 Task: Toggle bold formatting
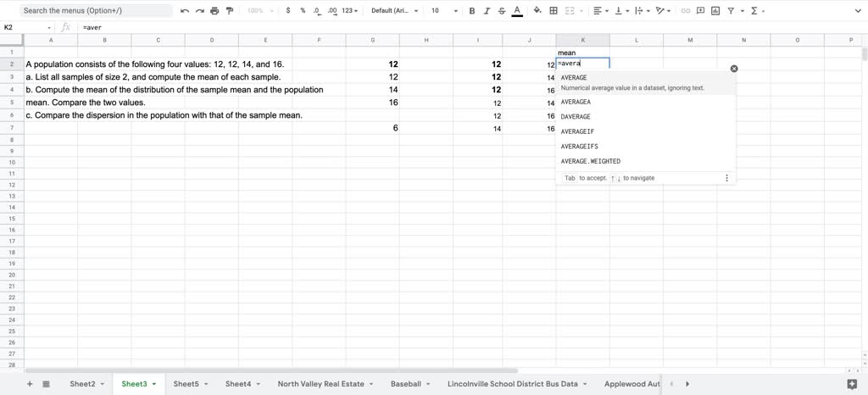click(x=472, y=11)
